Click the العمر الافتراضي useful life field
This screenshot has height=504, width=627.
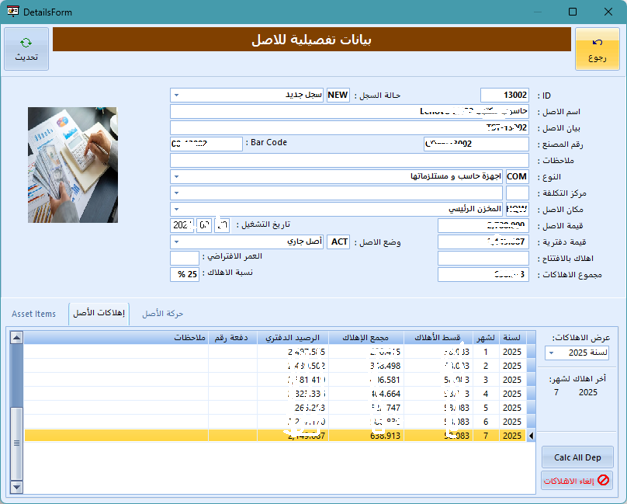point(184,258)
